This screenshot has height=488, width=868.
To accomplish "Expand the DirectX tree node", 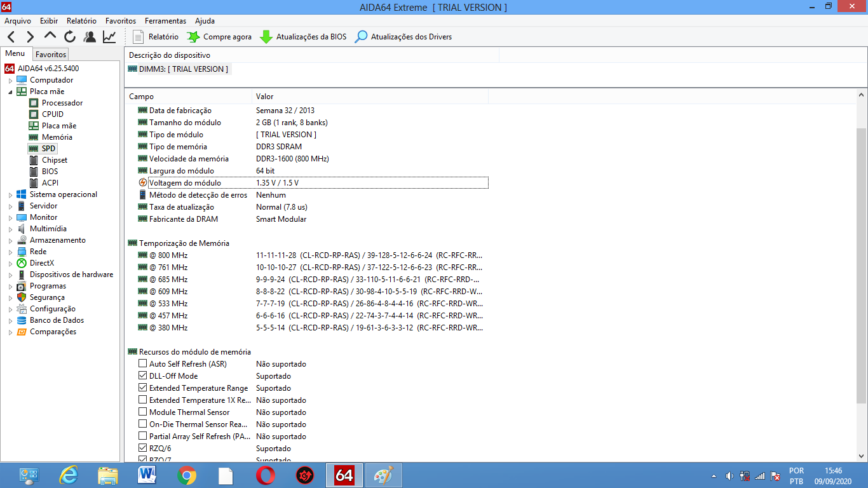I will (10, 264).
